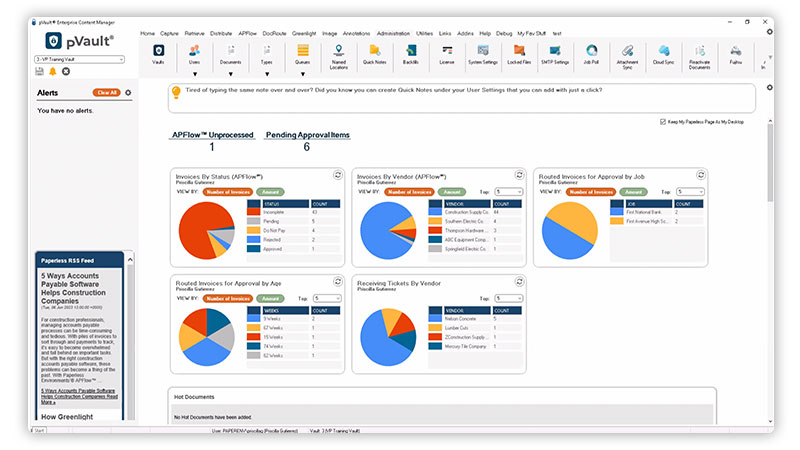
Task: Open the Administration menu
Action: pyautogui.click(x=393, y=34)
